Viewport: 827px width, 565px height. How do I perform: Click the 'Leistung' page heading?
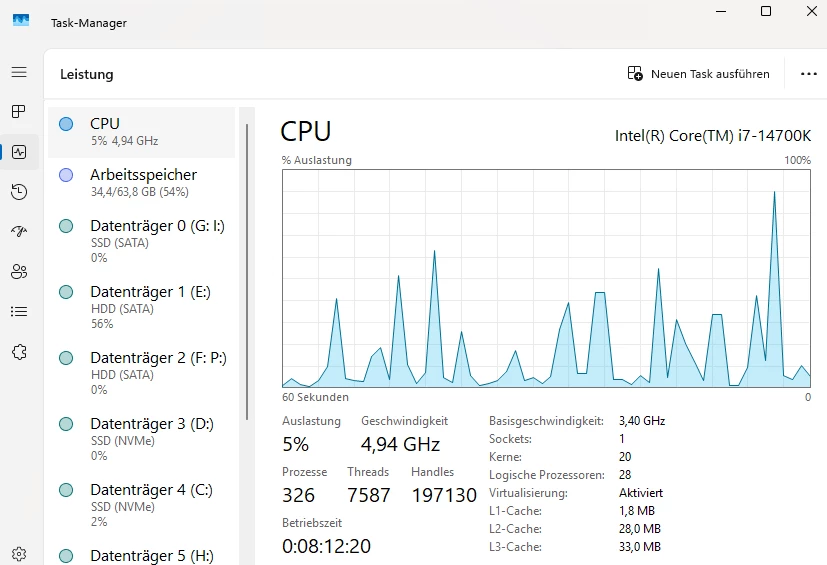(x=86, y=74)
